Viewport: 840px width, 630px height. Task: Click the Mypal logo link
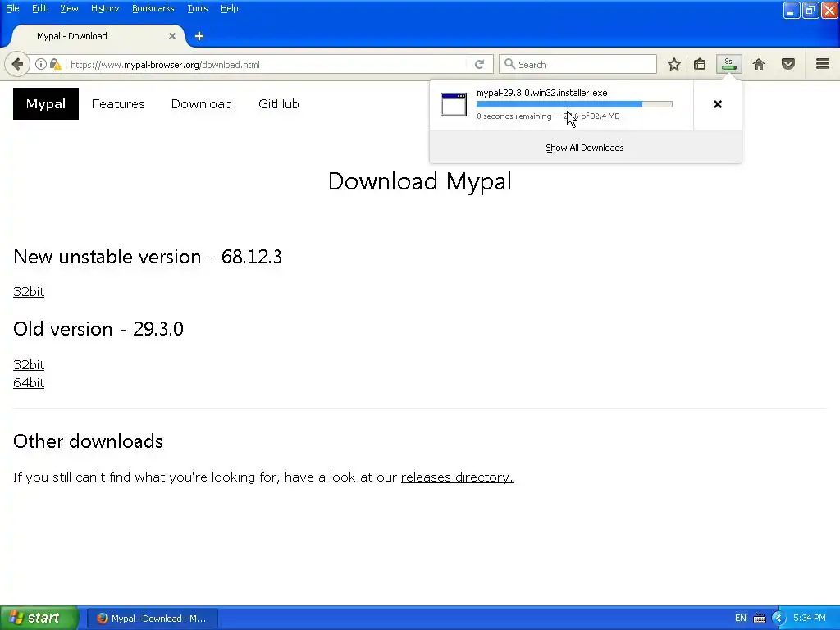46,103
